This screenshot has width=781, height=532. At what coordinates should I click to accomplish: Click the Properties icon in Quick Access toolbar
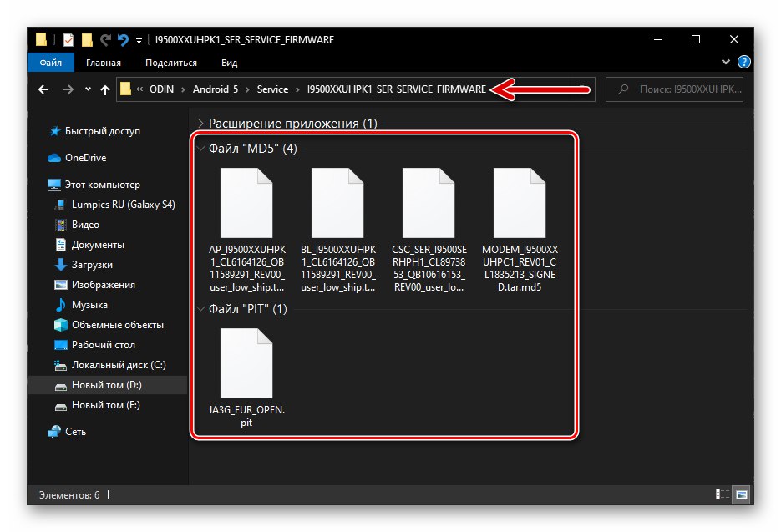pyautogui.click(x=68, y=38)
